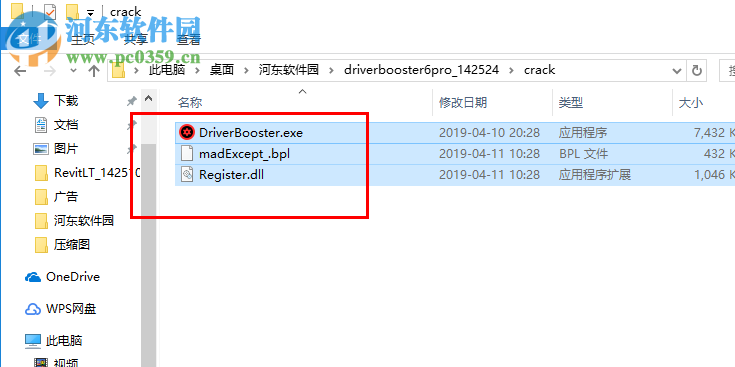Open the recent locations dropdown
Screen dimensions: 735x367
tap(73, 71)
